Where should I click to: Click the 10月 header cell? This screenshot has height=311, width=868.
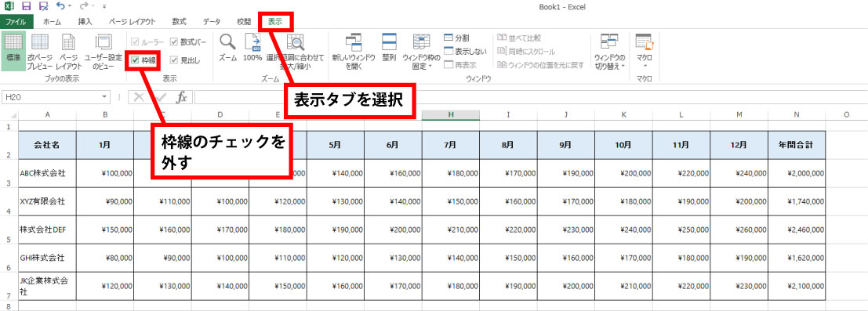point(624,145)
